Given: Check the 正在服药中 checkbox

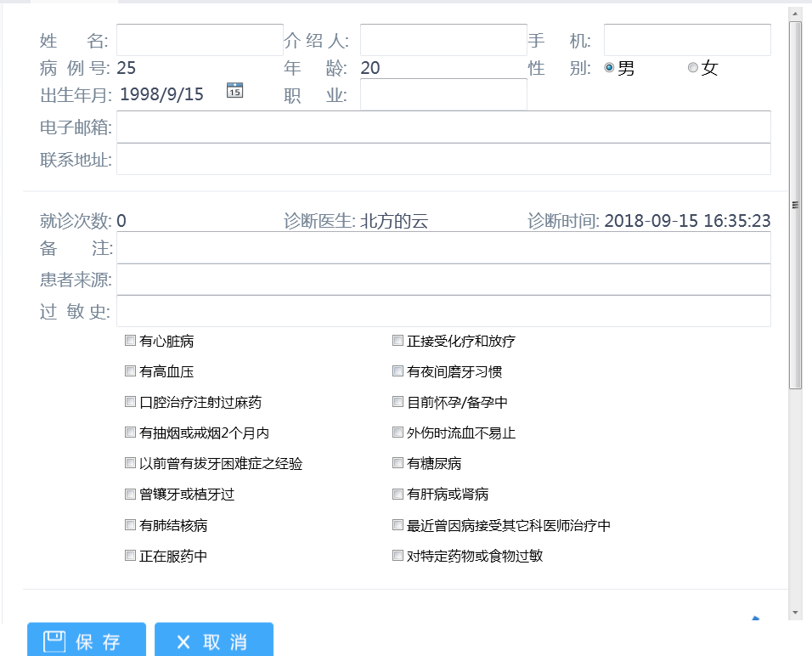Looking at the screenshot, I should click(130, 556).
